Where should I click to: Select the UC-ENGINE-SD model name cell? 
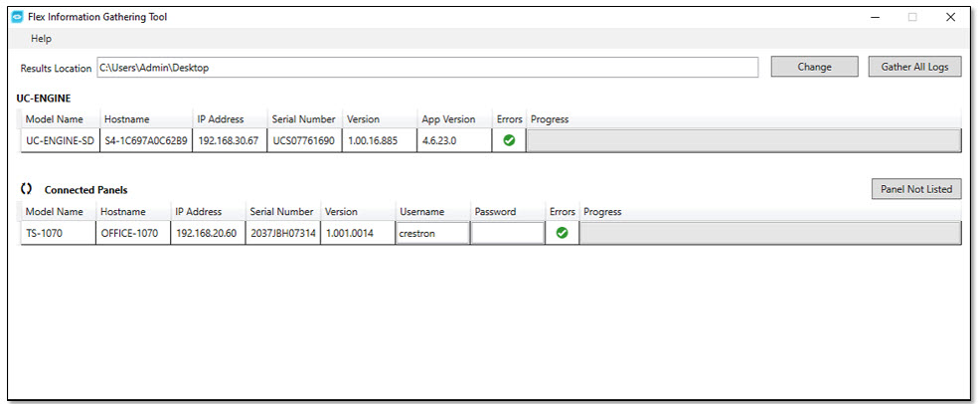point(60,140)
